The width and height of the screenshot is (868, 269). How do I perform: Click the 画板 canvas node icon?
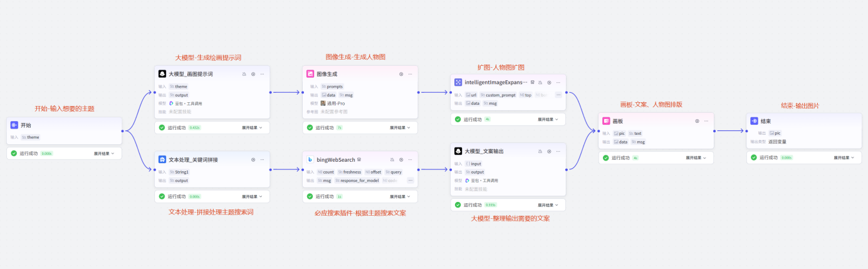click(606, 121)
